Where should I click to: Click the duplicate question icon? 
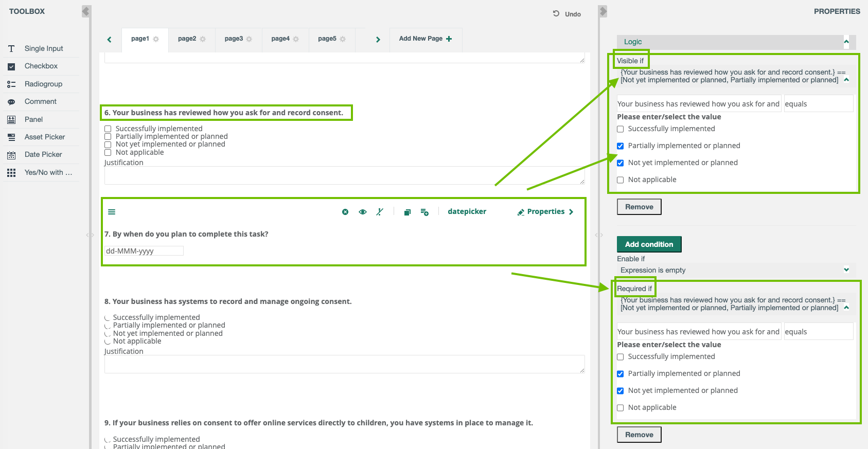[x=407, y=212]
